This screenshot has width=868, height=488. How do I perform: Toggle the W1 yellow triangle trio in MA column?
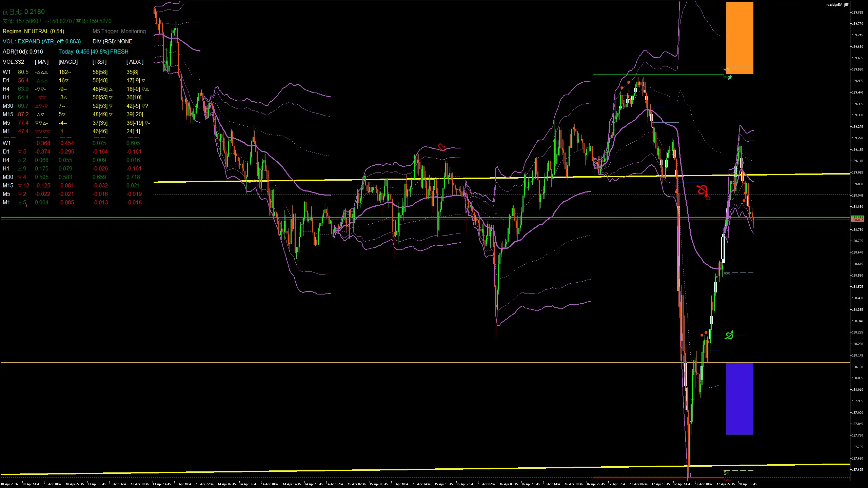[41, 72]
